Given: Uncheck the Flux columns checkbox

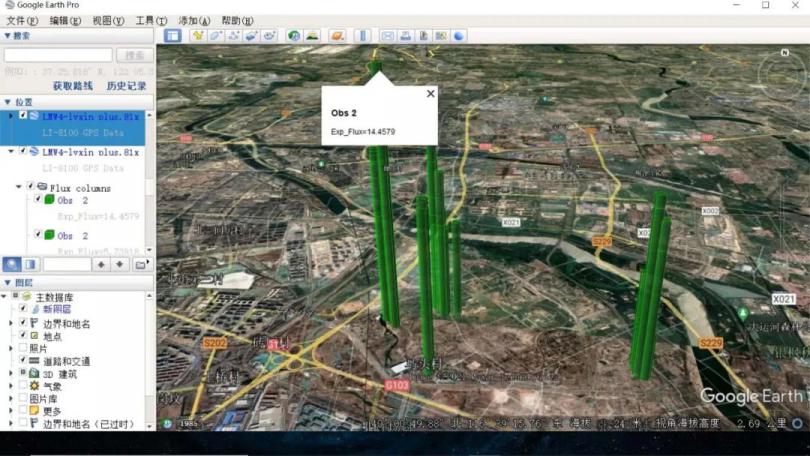Looking at the screenshot, I should (30, 186).
